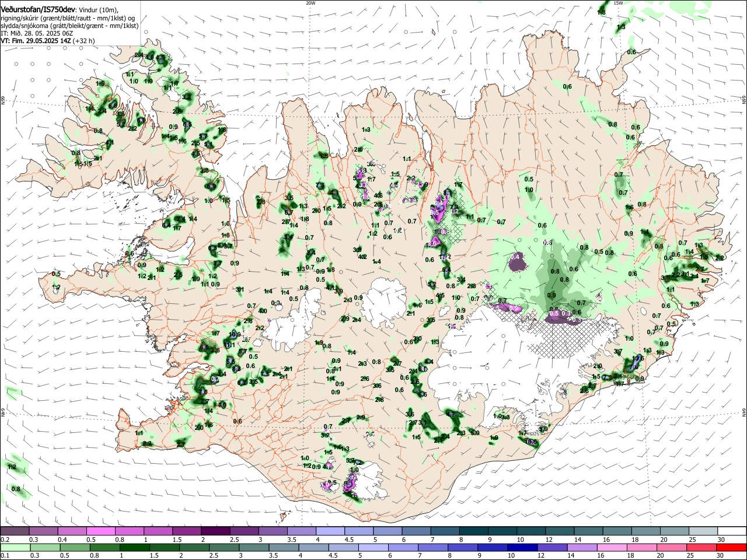Click the 'slydda/snjókoma' legend description line
Image resolution: width=747 pixels, height=560 pixels.
(69, 26)
